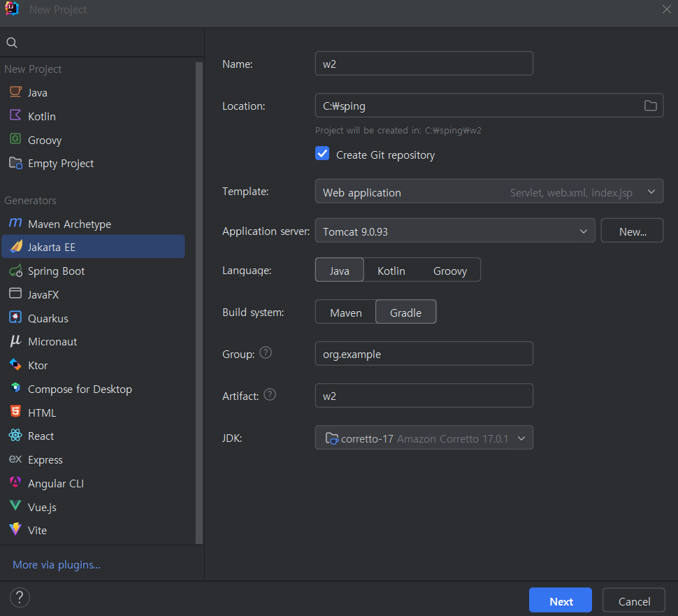Screen dimensions: 678x616
Task: Click the Quarkus logo icon
Action: [15, 317]
